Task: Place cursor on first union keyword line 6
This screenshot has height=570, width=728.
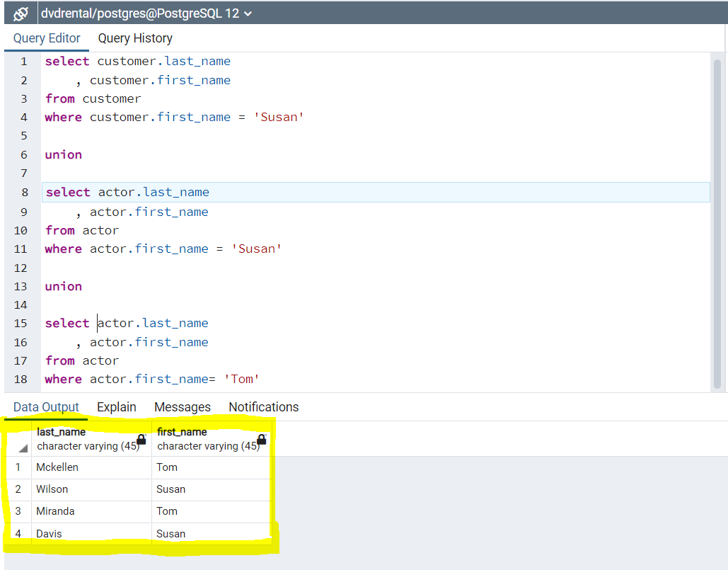Action: pos(64,154)
